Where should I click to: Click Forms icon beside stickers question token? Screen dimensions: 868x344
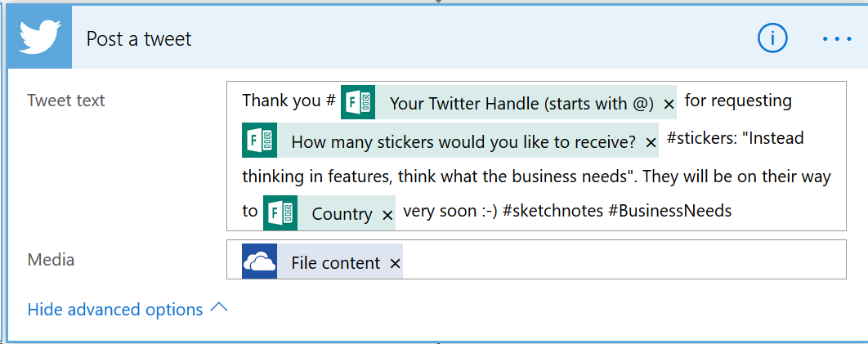point(260,141)
